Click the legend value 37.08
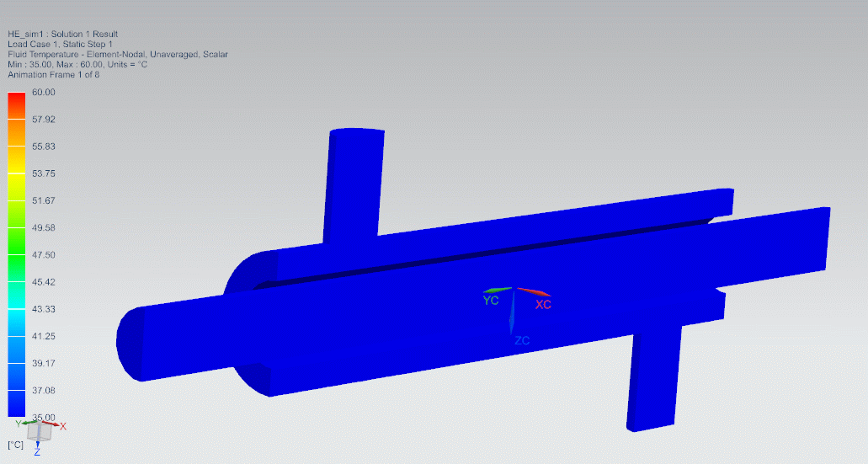Viewport: 868px width, 464px height. pyautogui.click(x=43, y=391)
